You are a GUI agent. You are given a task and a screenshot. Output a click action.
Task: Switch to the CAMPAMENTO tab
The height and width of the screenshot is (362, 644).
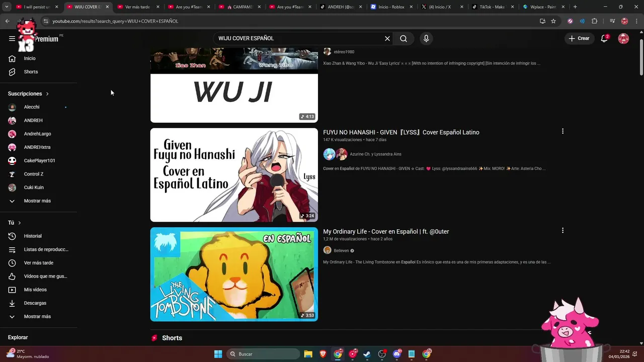point(239,7)
